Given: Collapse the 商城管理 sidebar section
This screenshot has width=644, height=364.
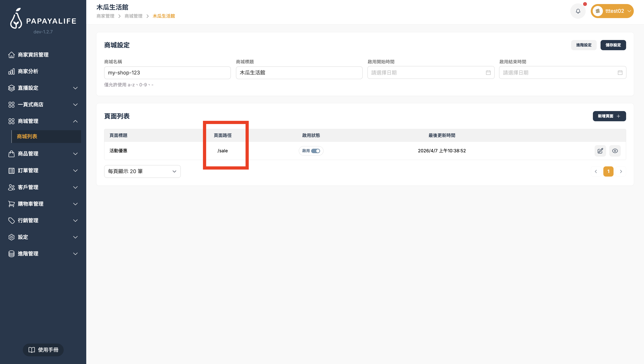Looking at the screenshot, I should 43,121.
